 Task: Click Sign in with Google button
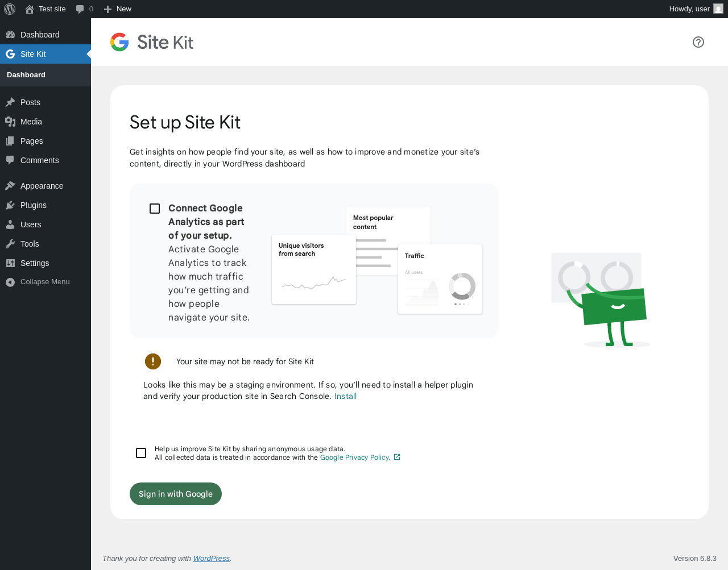point(176,494)
